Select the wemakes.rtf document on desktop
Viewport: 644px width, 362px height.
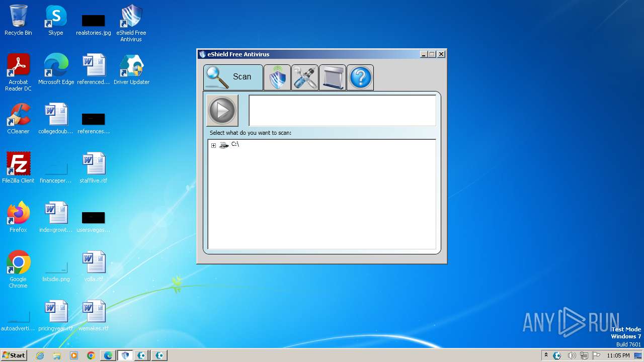[94, 316]
